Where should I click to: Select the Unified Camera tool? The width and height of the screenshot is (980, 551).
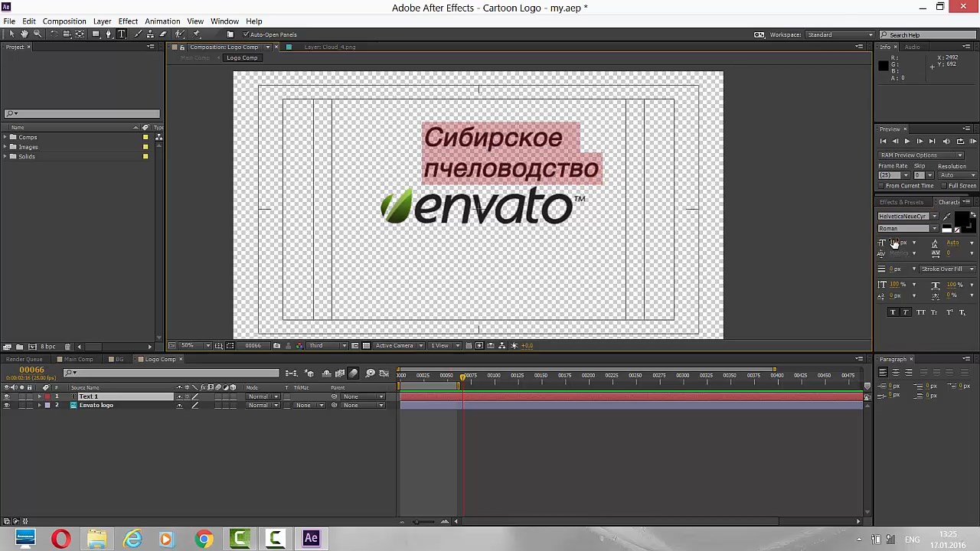tap(67, 34)
